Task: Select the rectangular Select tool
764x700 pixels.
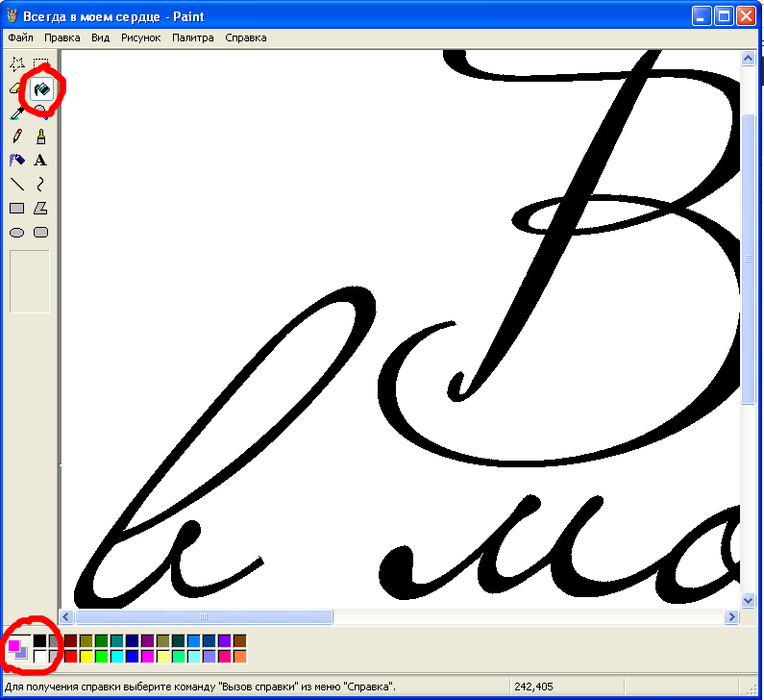Action: tap(41, 64)
